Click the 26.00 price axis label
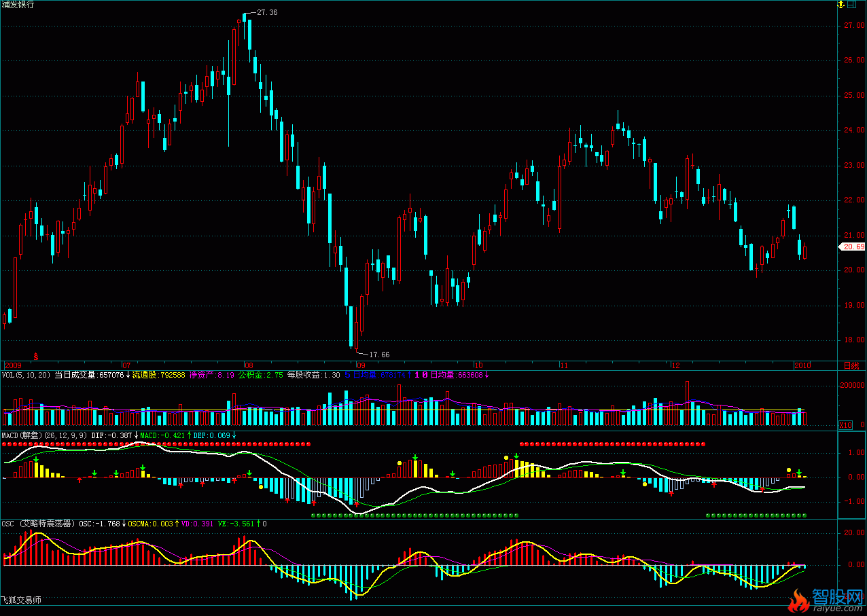Viewport: 867px width, 616px height. tap(853, 60)
